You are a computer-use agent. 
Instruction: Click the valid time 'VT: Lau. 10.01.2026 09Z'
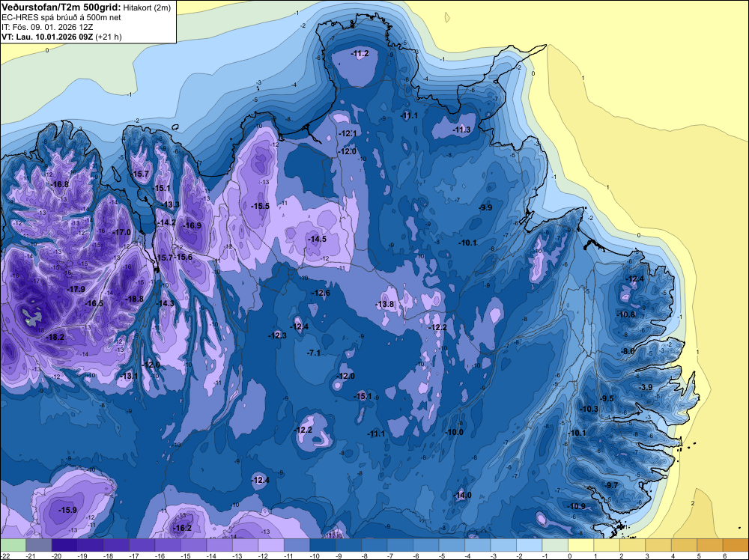point(47,37)
